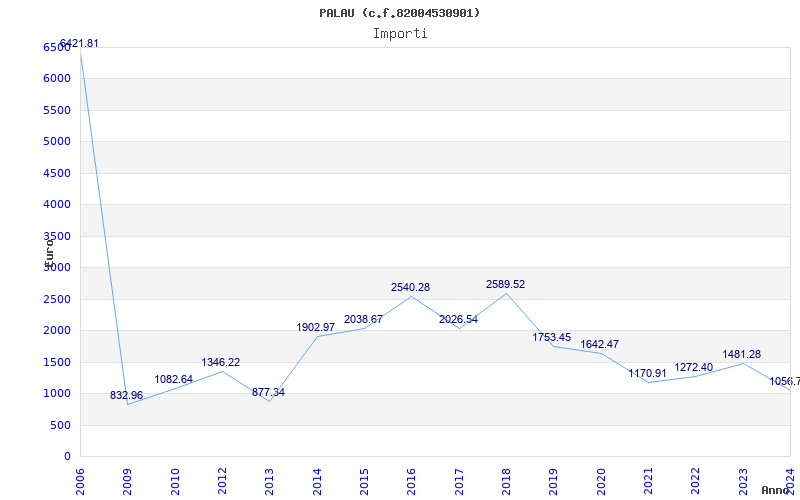Click the data label 832.96
800x500 pixels.
click(127, 395)
